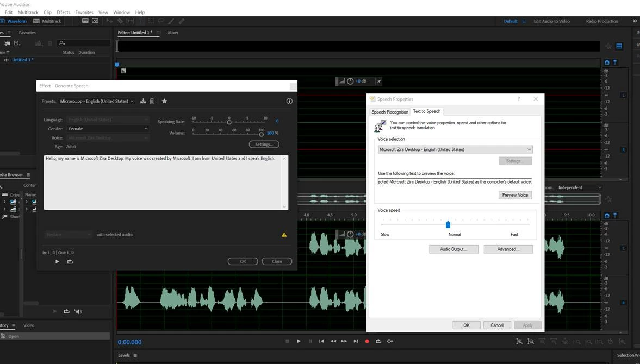Click Advanced button in Speech Properties
This screenshot has height=364, width=640.
pos(508,249)
